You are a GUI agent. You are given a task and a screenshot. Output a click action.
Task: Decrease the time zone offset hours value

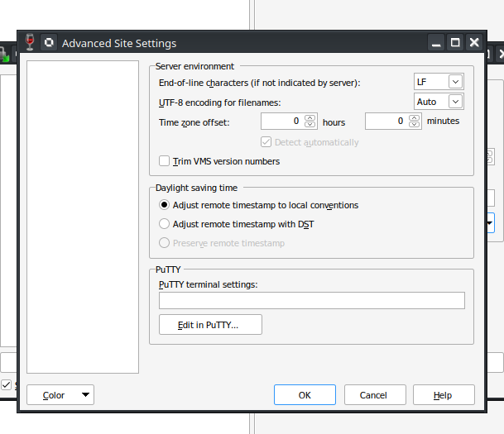click(x=310, y=125)
